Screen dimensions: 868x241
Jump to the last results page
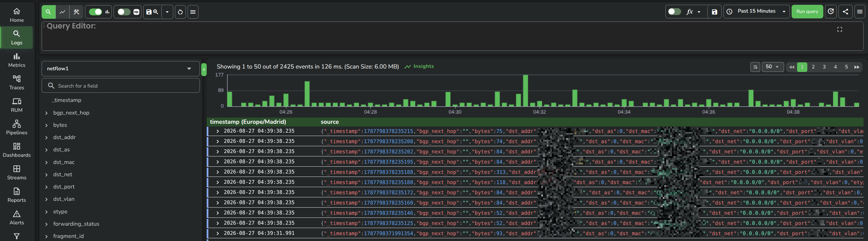tap(857, 67)
